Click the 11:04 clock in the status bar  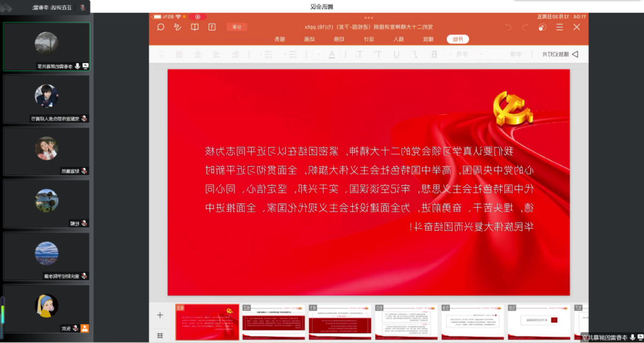(x=580, y=17)
